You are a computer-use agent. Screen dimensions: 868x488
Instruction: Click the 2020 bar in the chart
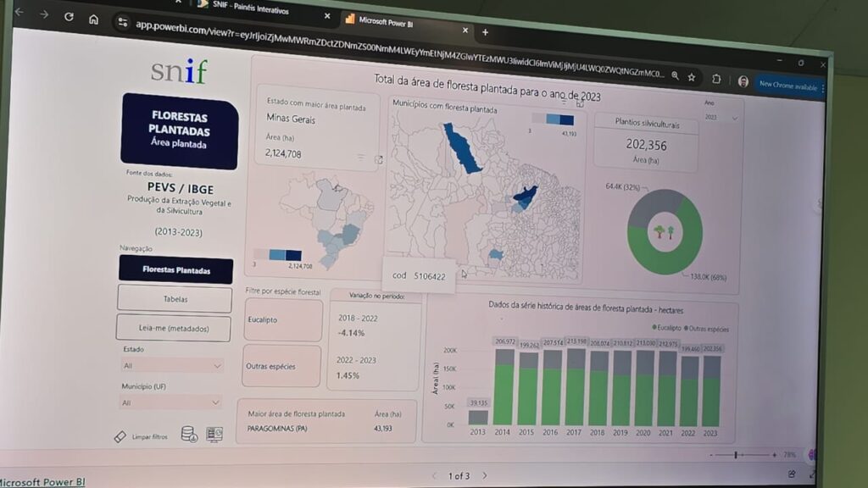(x=644, y=388)
